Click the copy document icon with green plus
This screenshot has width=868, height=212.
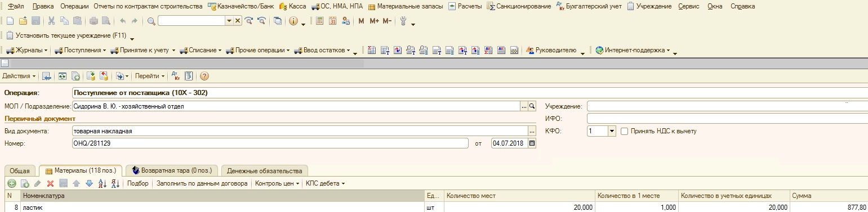click(75, 75)
